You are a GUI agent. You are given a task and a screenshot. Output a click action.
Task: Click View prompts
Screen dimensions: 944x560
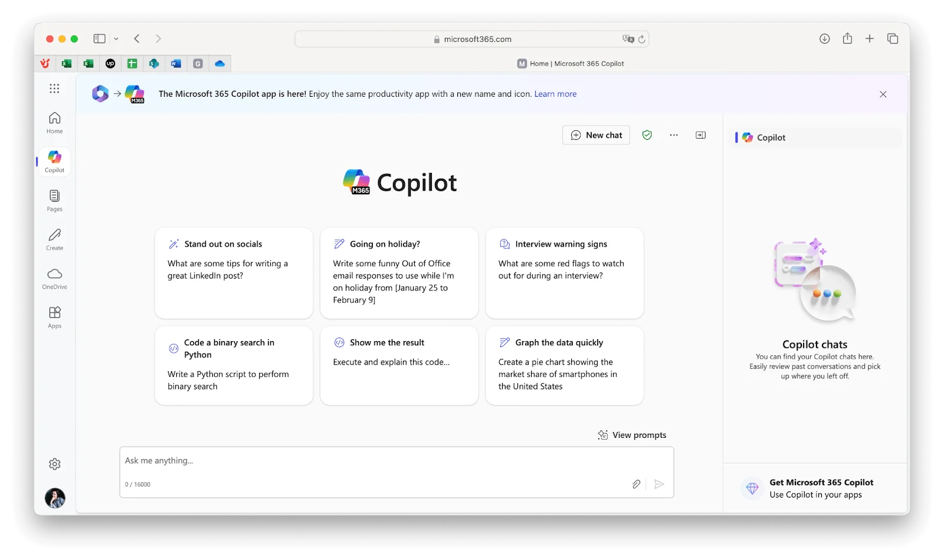632,435
